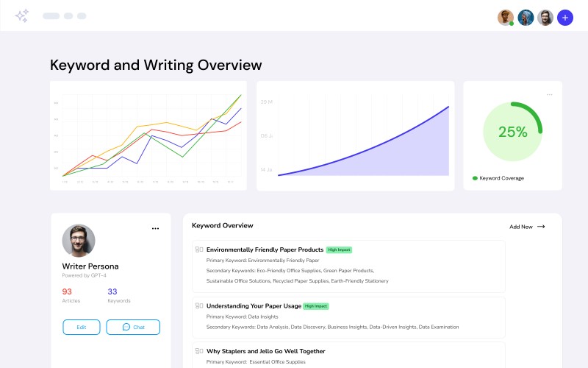The image size is (588, 368).
Task: Open Keyword Coverage card three-dot menu
Action: (549, 95)
